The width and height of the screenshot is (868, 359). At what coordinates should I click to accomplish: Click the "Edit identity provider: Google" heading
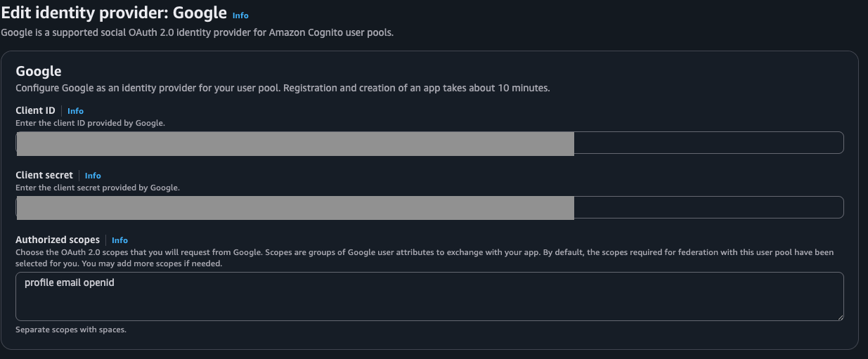(114, 13)
